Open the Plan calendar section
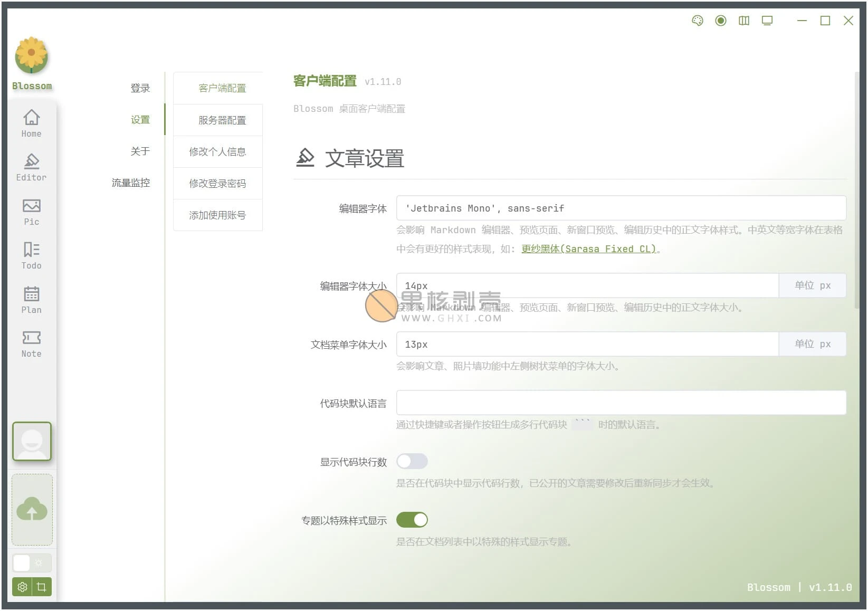Image resolution: width=868 pixels, height=611 pixels. pyautogui.click(x=31, y=299)
